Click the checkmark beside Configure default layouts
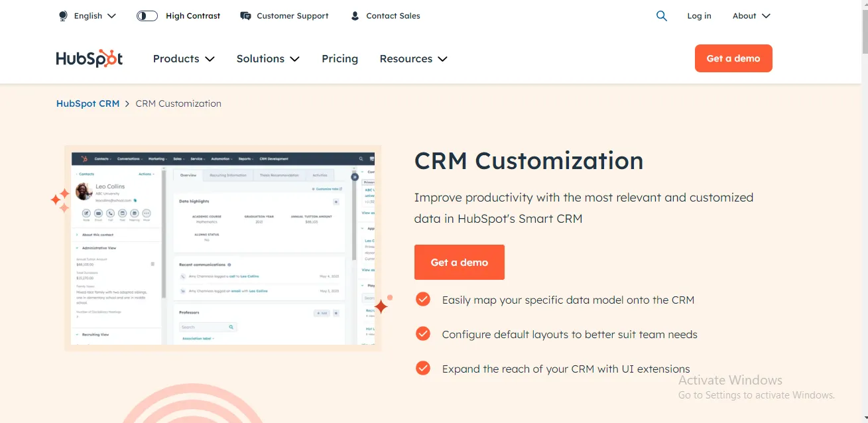 (x=423, y=334)
